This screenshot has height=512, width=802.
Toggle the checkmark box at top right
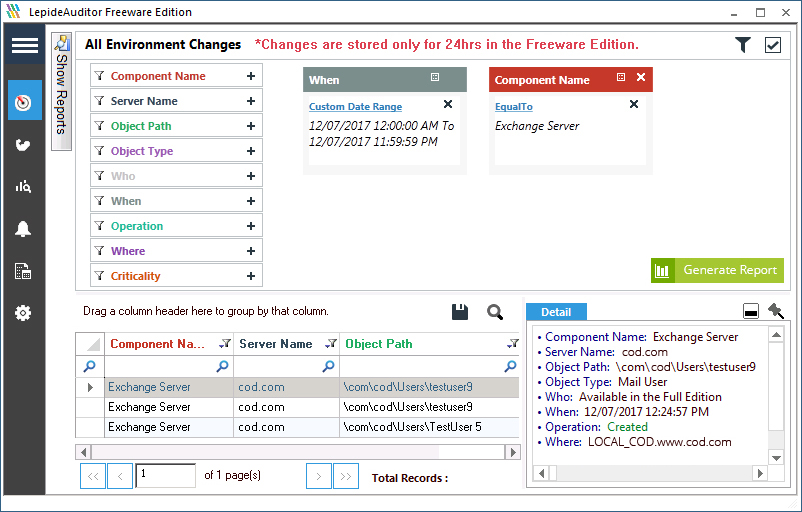(x=773, y=45)
